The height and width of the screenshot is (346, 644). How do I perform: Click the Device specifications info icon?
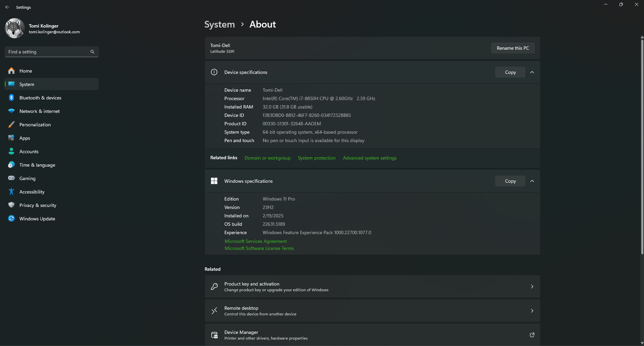click(x=214, y=72)
